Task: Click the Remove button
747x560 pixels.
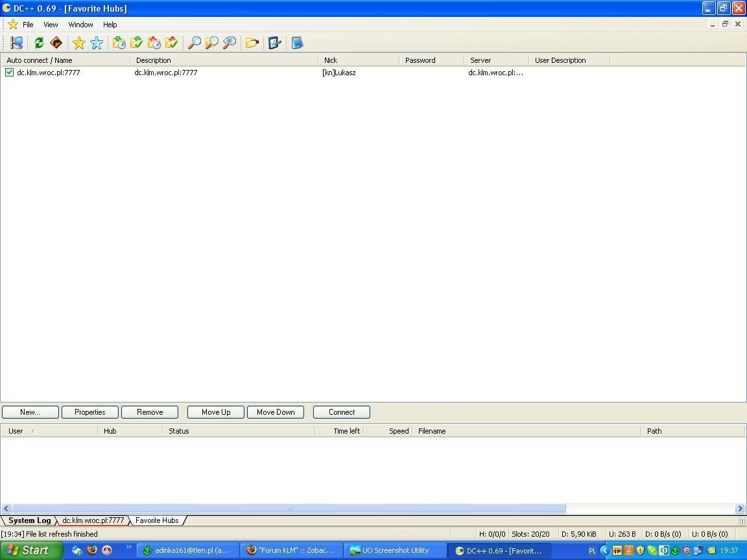Action: (x=150, y=412)
